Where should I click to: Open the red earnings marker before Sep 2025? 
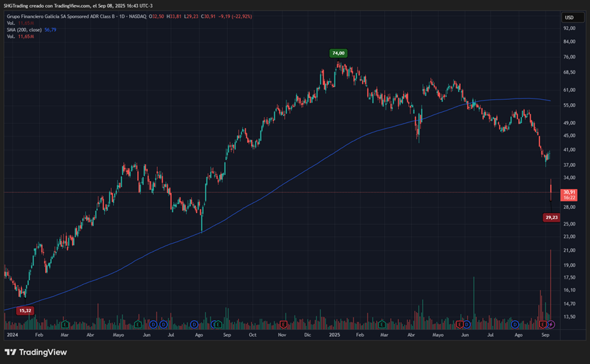pyautogui.click(x=543, y=324)
